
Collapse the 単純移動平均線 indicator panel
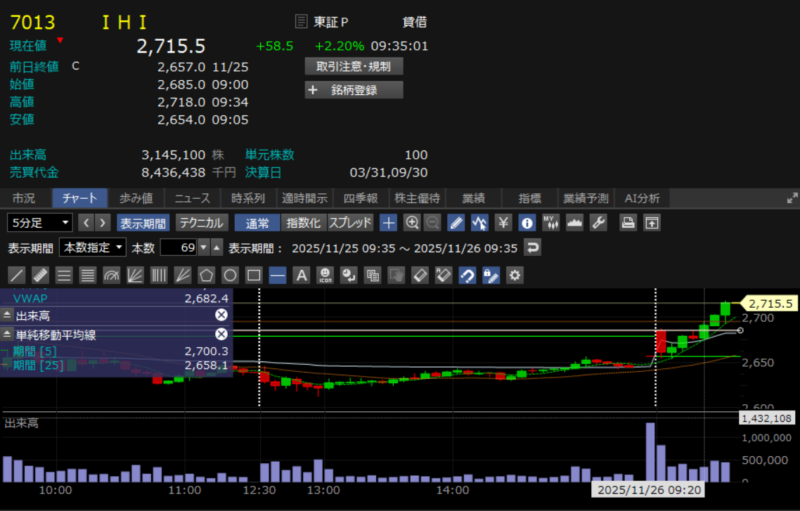tap(8, 334)
